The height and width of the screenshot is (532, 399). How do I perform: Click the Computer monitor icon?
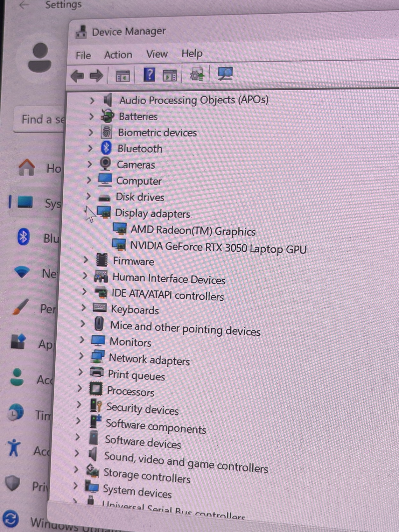coord(105,180)
